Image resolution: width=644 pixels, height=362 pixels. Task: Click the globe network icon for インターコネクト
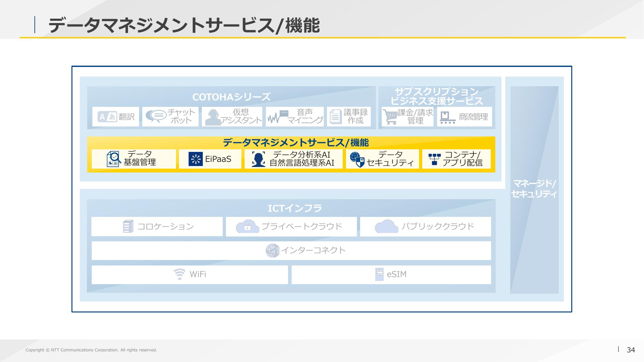pyautogui.click(x=273, y=250)
